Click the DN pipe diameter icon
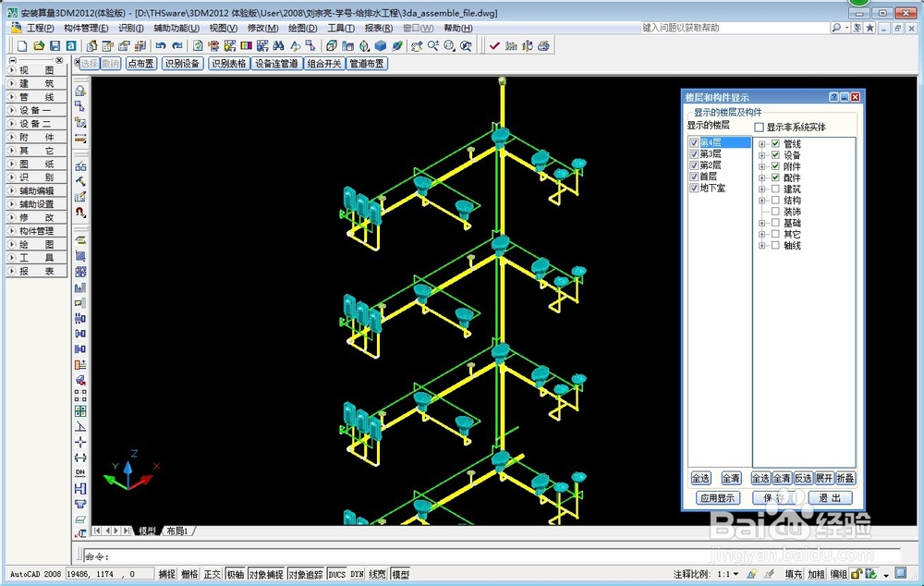Screen dimensions: 924x586 click(x=80, y=473)
